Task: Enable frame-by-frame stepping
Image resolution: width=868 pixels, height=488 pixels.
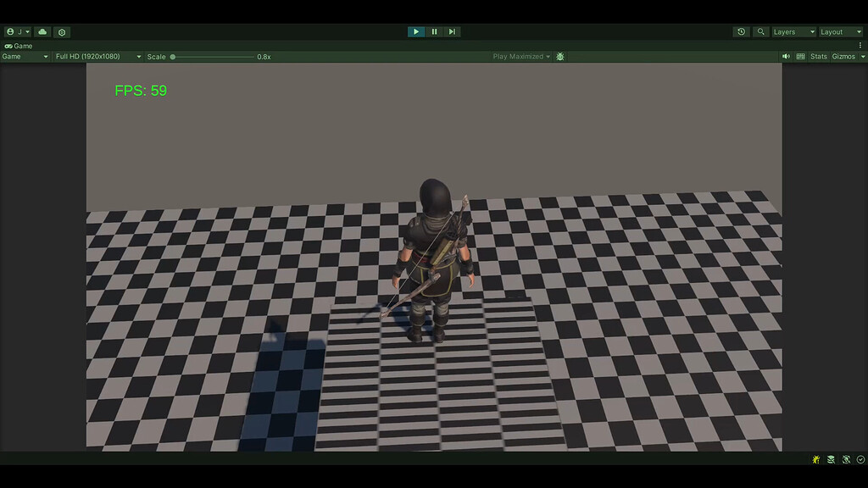Action: click(x=451, y=30)
